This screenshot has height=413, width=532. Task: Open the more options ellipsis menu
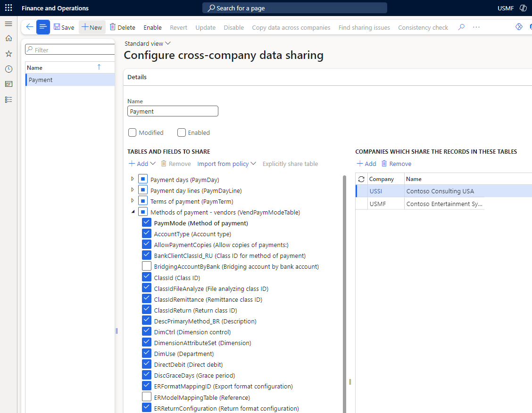(x=476, y=27)
